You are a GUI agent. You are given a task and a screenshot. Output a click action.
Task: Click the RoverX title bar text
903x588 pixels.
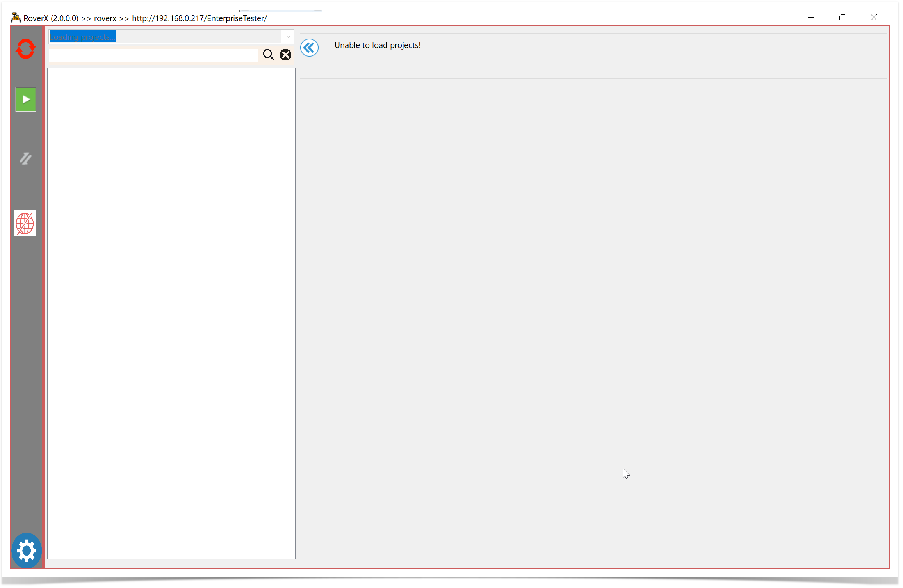145,18
